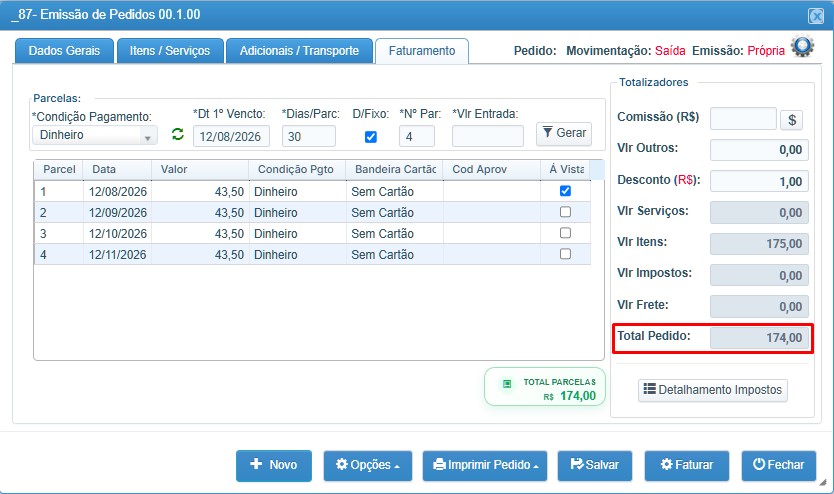Click the Condição Pgto column header
834x494 pixels.
[297, 170]
